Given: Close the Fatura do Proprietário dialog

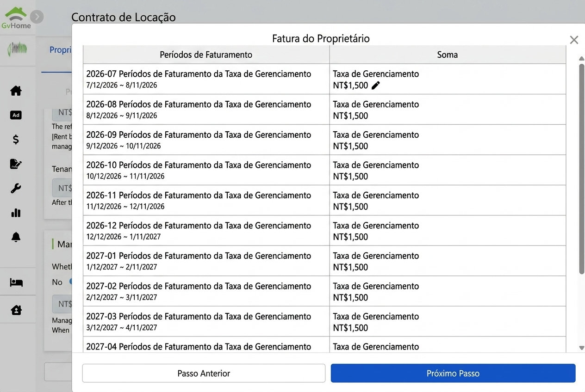Looking at the screenshot, I should pos(574,40).
